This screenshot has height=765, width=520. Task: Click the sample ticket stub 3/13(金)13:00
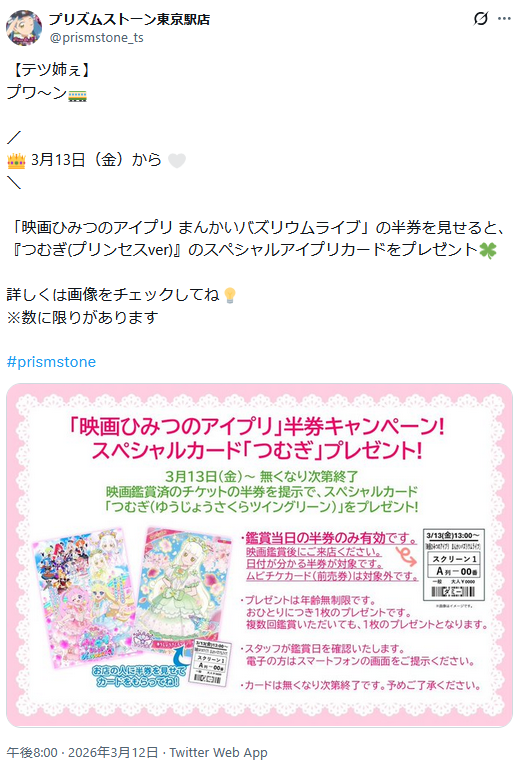(x=454, y=564)
